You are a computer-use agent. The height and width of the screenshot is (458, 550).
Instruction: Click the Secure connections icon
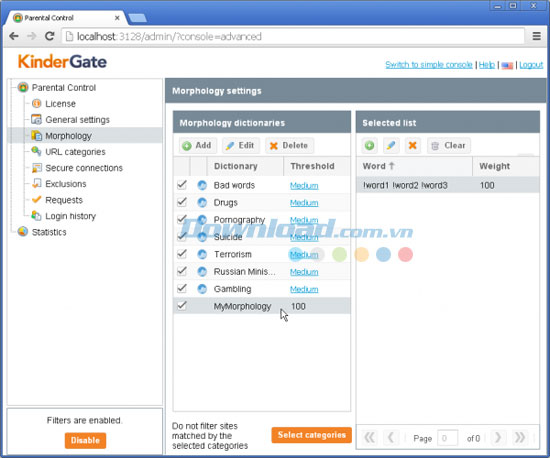36,168
